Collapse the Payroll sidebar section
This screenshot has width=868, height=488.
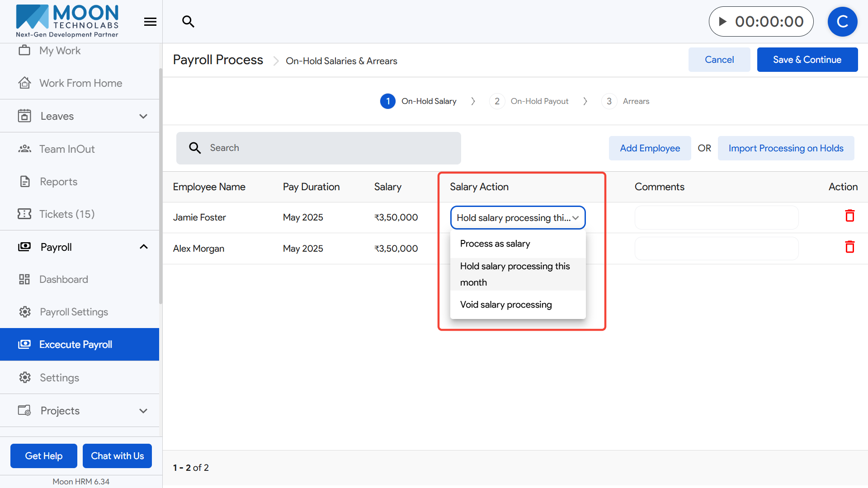coord(143,247)
